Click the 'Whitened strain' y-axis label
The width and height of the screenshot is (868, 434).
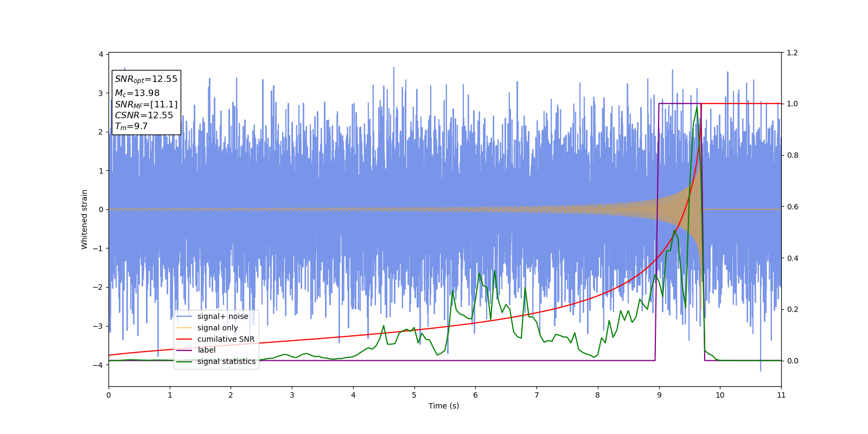(x=85, y=219)
